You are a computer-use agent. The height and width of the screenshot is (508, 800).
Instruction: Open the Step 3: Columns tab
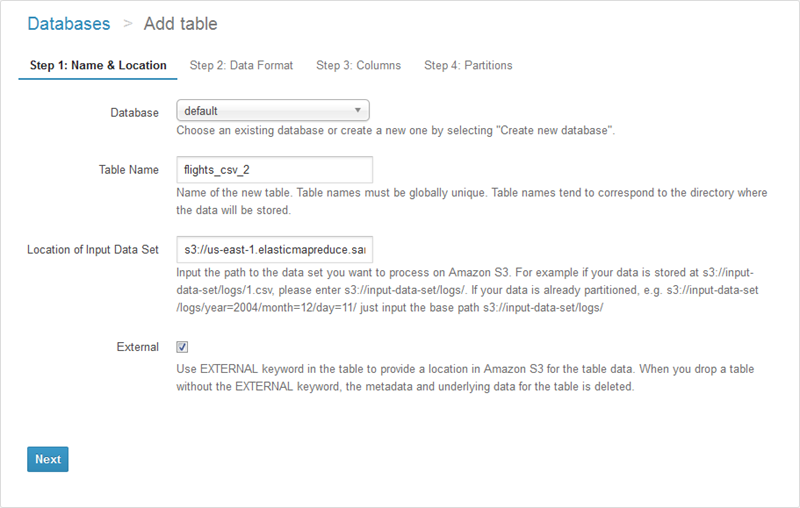(x=358, y=66)
